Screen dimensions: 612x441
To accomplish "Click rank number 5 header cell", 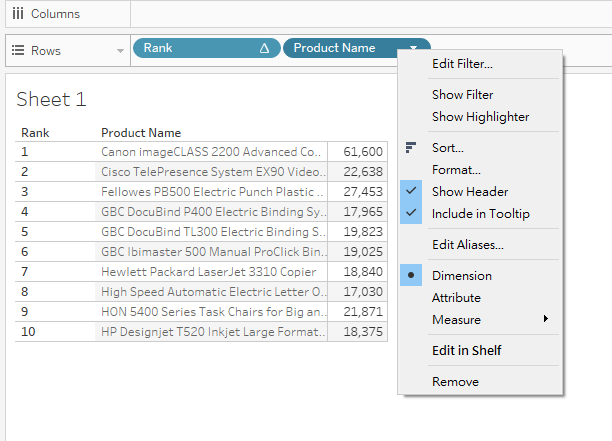I will tap(55, 232).
